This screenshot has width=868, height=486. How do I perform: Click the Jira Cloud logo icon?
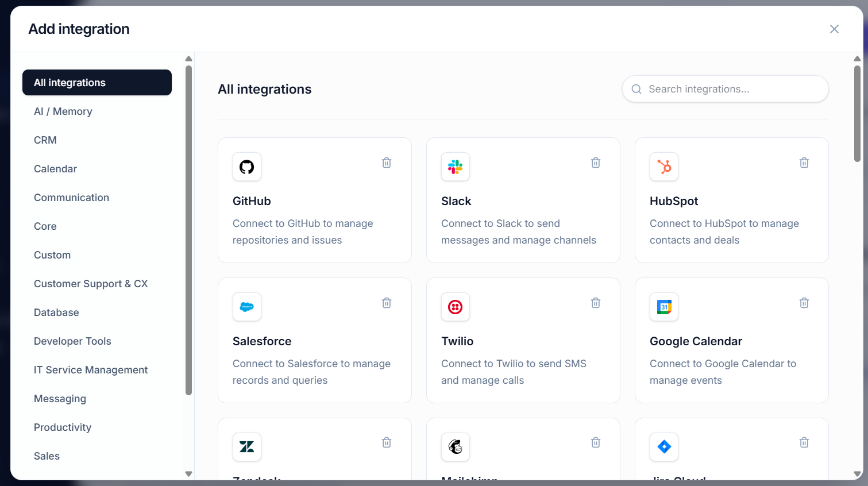664,447
